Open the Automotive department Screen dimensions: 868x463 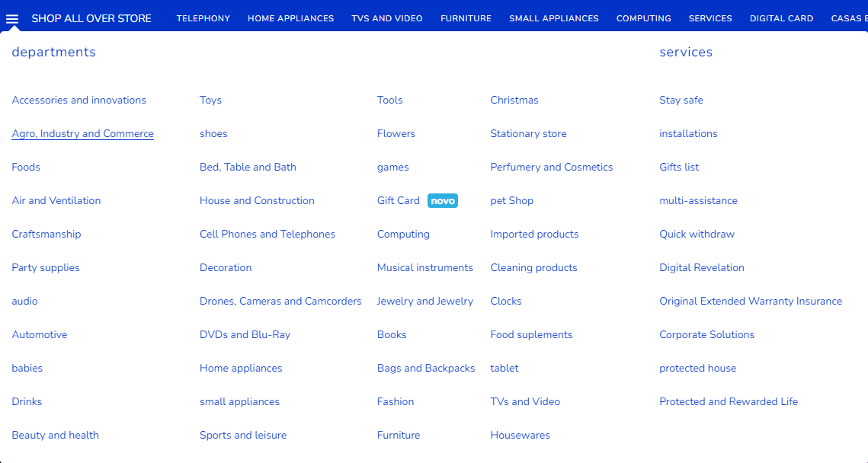(x=40, y=334)
